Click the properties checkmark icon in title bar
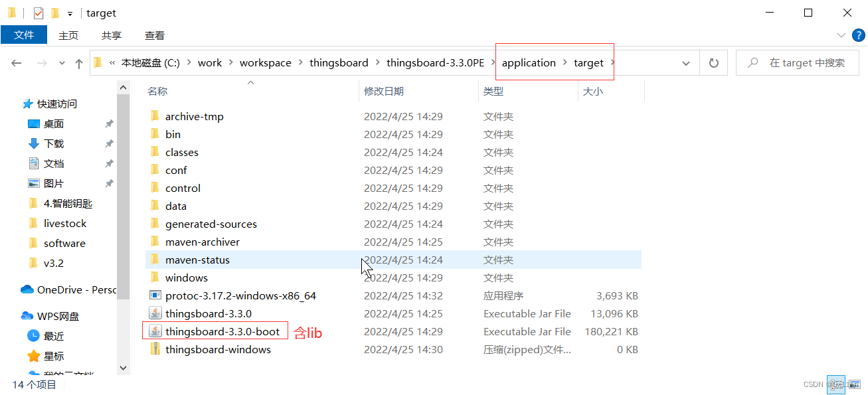This screenshot has width=868, height=395. point(39,13)
